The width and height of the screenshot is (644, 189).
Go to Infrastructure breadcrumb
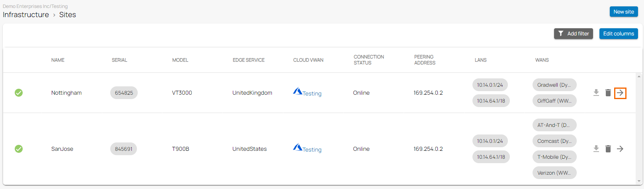click(26, 15)
